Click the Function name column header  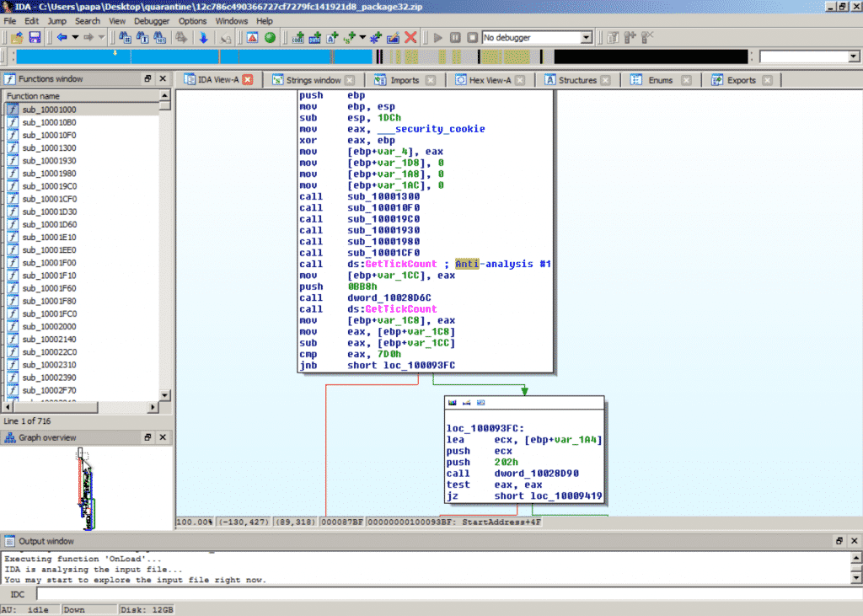tap(82, 96)
